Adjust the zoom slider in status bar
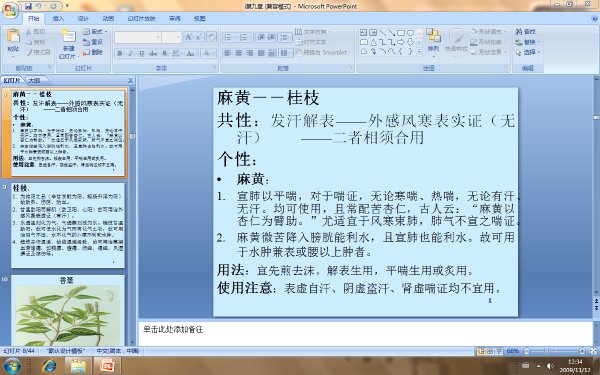The width and height of the screenshot is (600, 375). tap(546, 351)
